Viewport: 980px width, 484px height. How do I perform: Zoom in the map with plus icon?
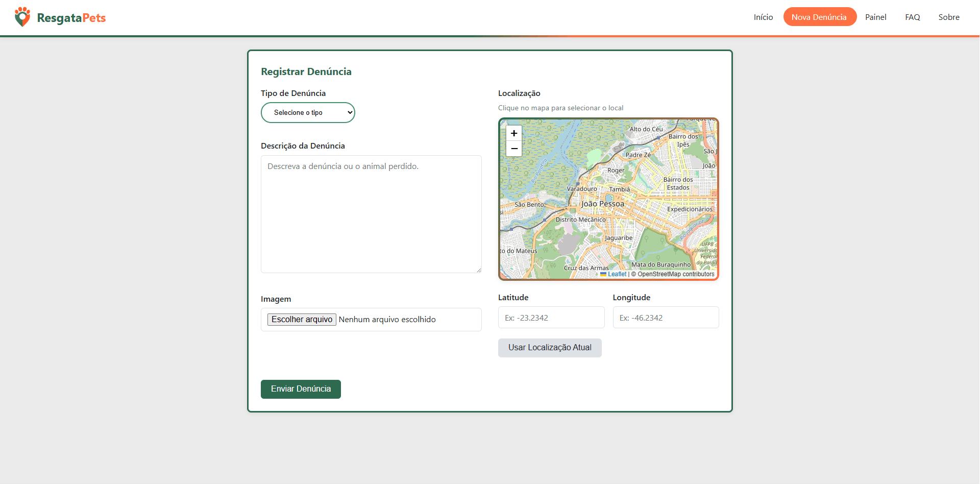click(x=514, y=133)
